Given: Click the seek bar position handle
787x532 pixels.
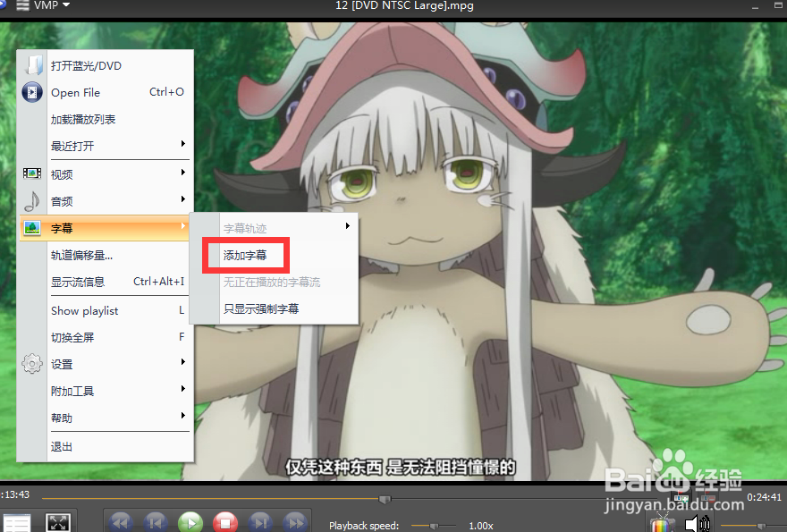Looking at the screenshot, I should pos(385,500).
